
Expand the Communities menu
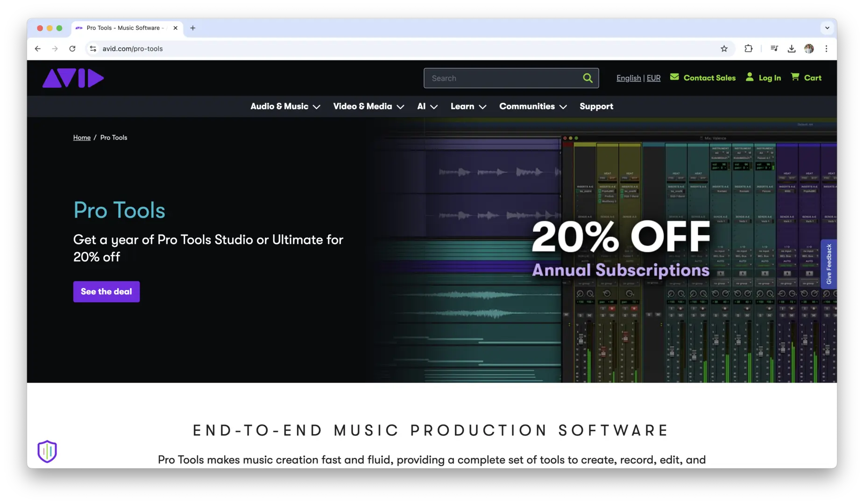point(533,106)
